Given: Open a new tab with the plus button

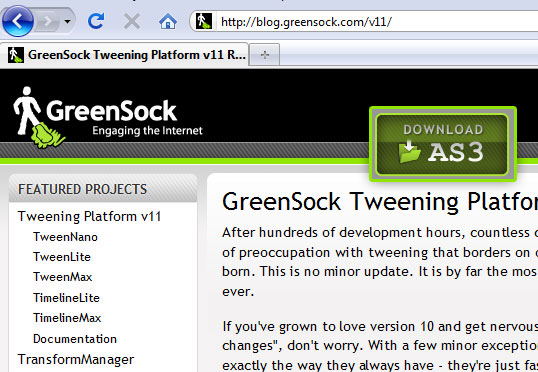Looking at the screenshot, I should [x=265, y=55].
